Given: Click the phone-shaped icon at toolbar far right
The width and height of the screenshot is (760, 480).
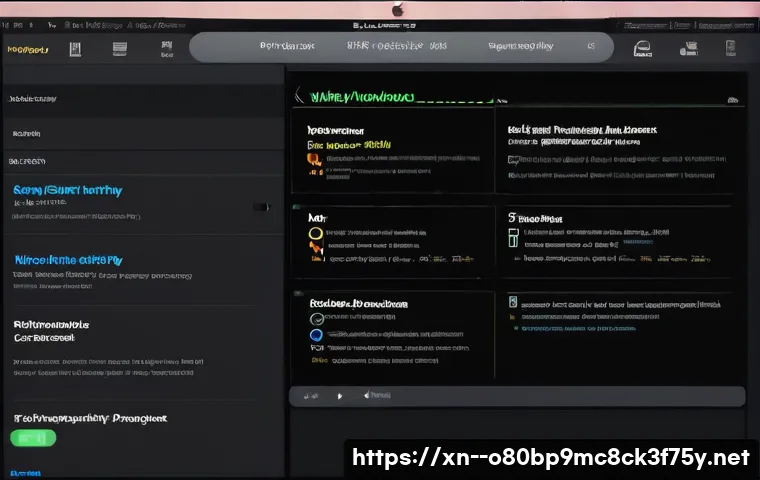Looking at the screenshot, I should (730, 47).
